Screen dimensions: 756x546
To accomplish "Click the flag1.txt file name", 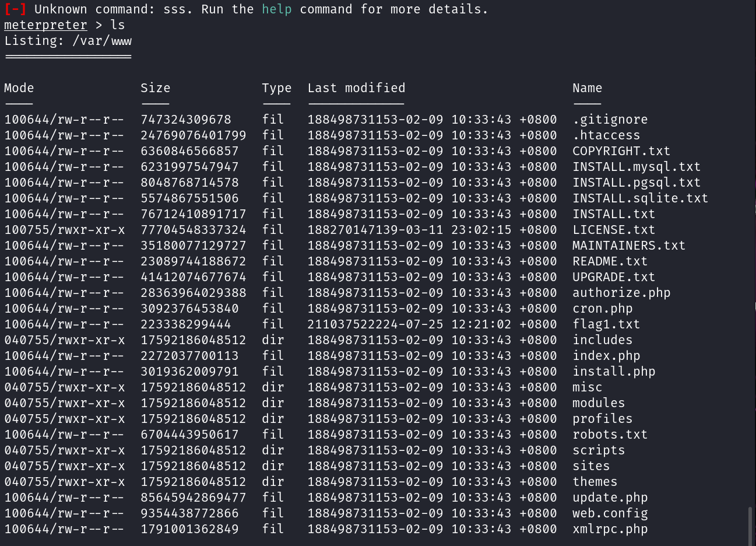I will tap(606, 324).
